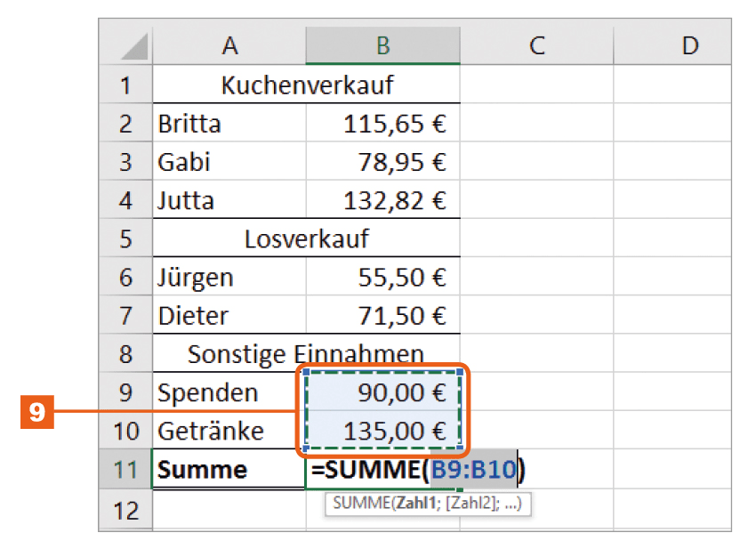
Task: Click cell containing Britta
Action: (229, 124)
